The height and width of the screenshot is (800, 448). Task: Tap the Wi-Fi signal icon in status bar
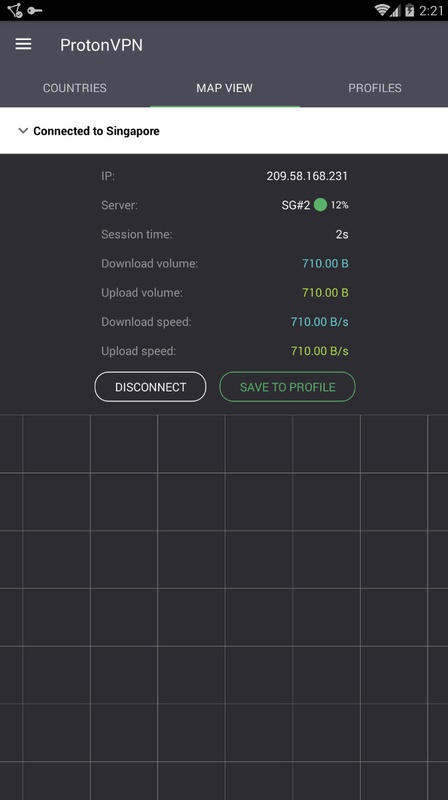click(381, 10)
